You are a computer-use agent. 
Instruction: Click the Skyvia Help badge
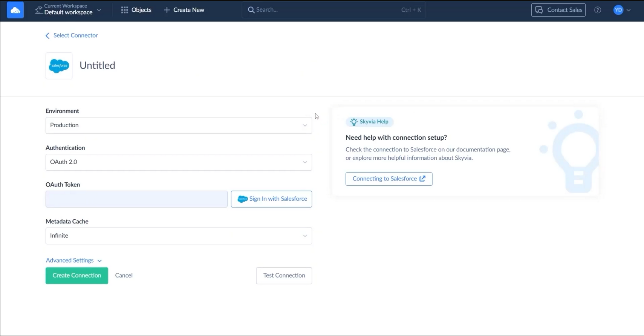[369, 122]
